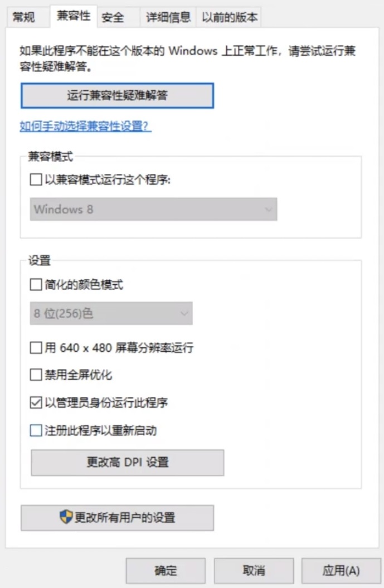Cancel the dialog with 取消

(254, 571)
